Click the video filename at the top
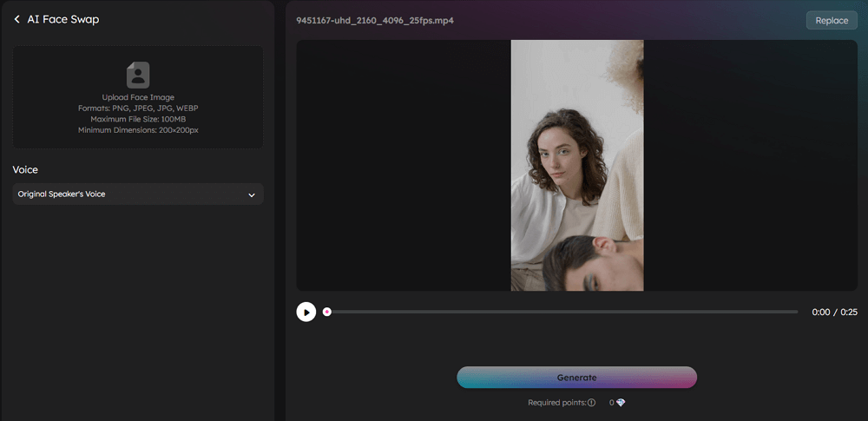This screenshot has width=868, height=421. coord(374,20)
